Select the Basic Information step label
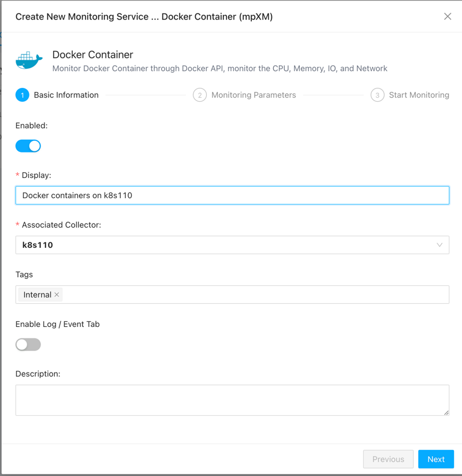The image size is (462, 476). [66, 95]
